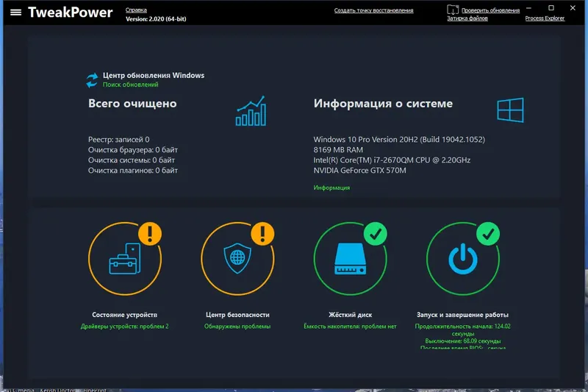
Task: Click Очистка системы: 0 байт line
Action: point(132,160)
